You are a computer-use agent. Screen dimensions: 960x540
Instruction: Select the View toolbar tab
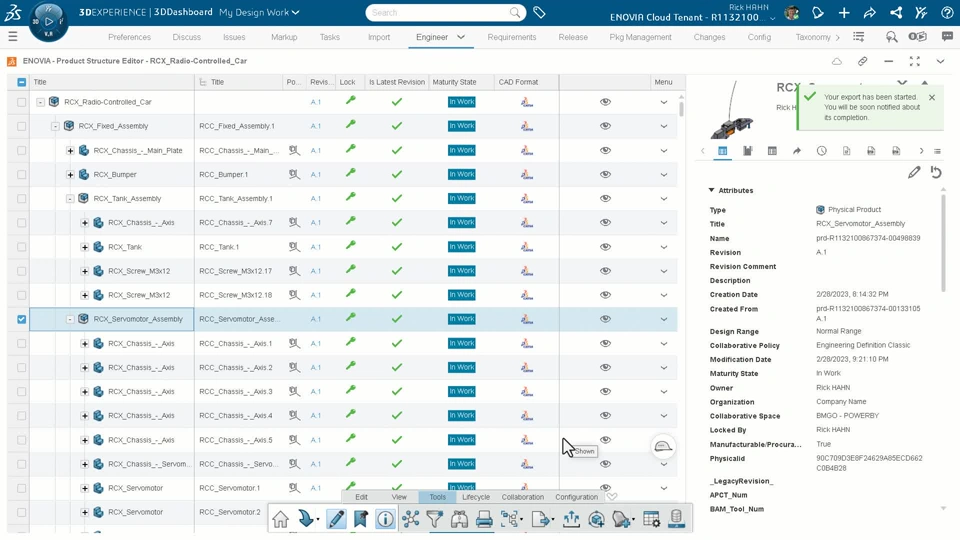coord(399,497)
